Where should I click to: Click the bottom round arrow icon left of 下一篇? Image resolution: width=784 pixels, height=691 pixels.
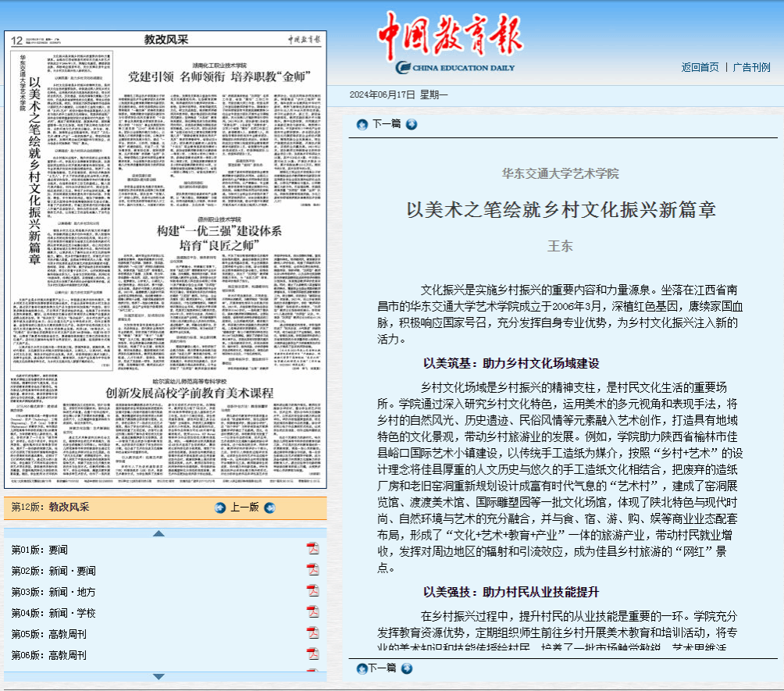pyautogui.click(x=362, y=668)
